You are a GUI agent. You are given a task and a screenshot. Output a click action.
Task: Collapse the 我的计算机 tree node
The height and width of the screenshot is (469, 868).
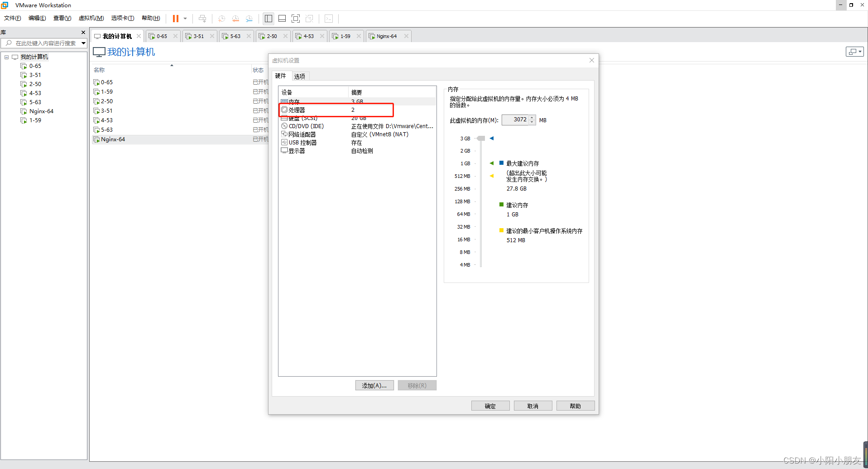[6, 57]
